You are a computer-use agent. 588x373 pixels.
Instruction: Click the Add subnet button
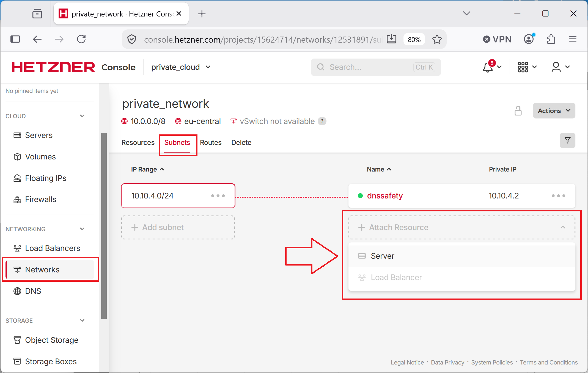178,227
